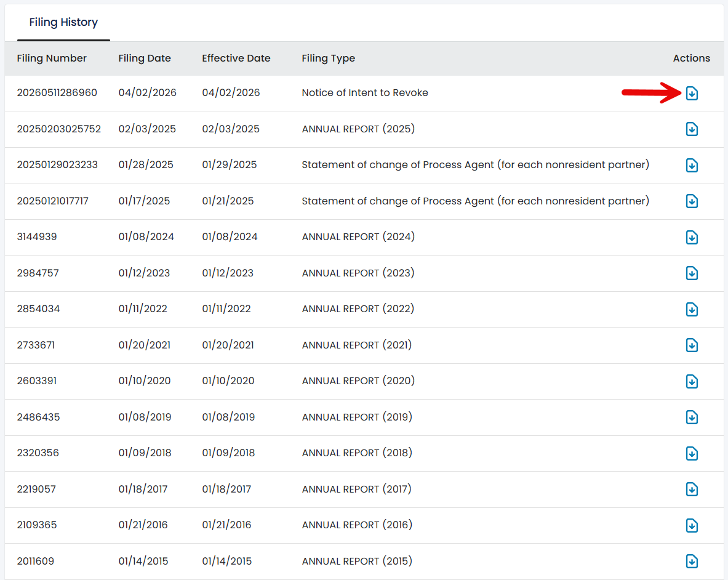This screenshot has height=580, width=728.
Task: Download the ANNUAL REPORT (2015) document
Action: click(692, 561)
